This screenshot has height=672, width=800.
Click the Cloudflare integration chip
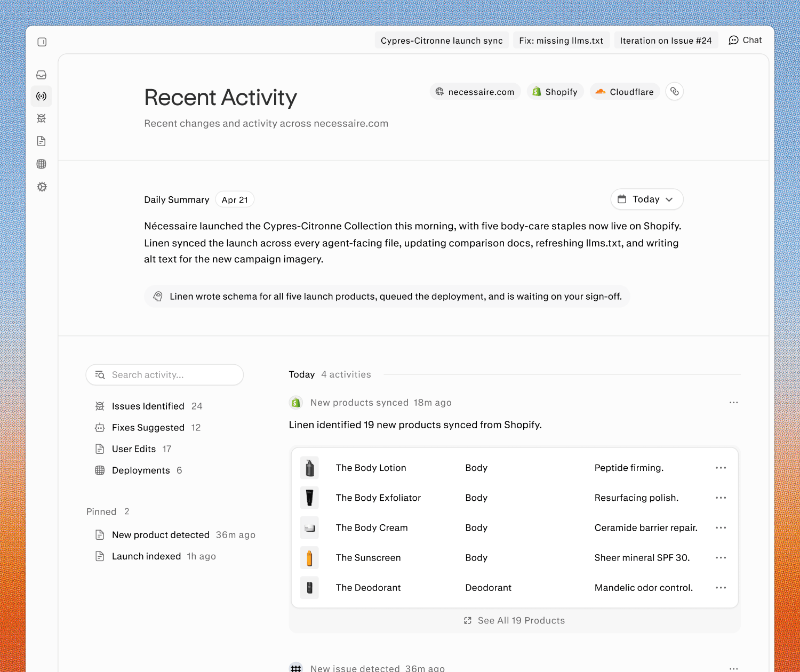tap(625, 92)
